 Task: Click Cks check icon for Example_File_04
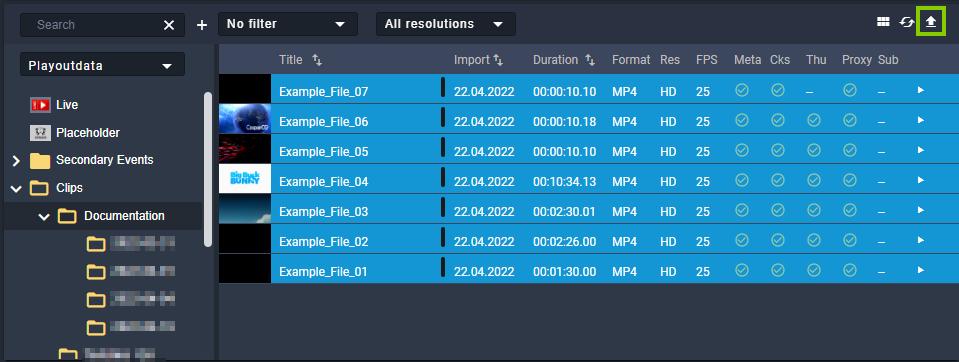pos(777,180)
